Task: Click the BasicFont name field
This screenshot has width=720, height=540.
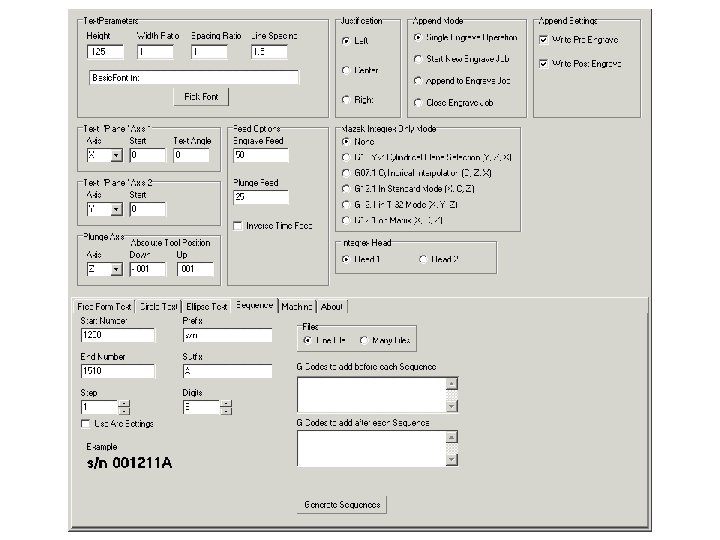Action: [194, 78]
